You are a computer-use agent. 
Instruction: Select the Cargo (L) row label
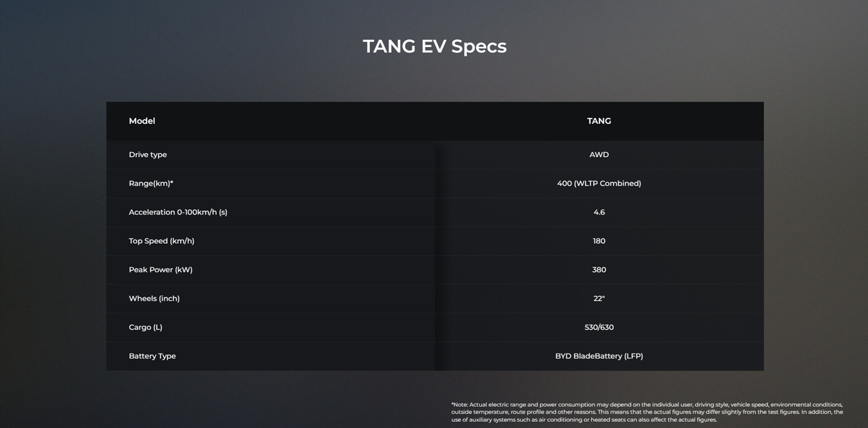[x=146, y=328]
